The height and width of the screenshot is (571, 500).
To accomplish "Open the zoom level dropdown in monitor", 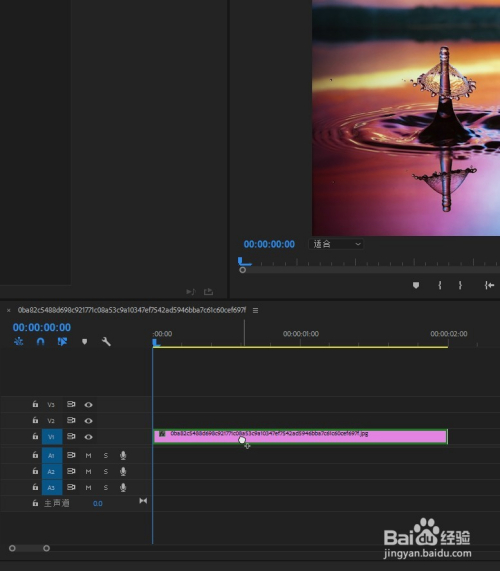I will (336, 244).
